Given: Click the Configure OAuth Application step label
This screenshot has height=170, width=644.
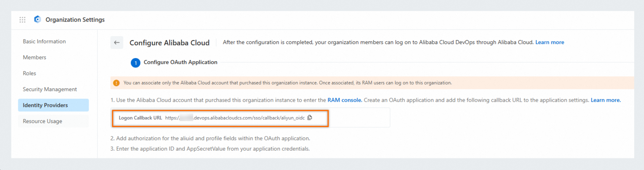Looking at the screenshot, I should [x=180, y=62].
